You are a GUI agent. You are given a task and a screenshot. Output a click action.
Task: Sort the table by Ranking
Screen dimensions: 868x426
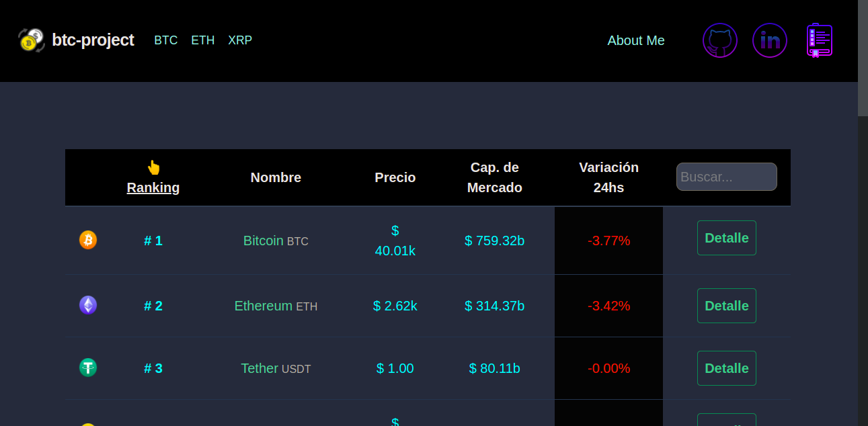point(153,187)
